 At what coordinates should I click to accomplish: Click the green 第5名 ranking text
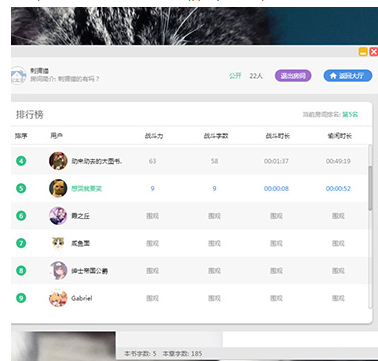click(350, 115)
